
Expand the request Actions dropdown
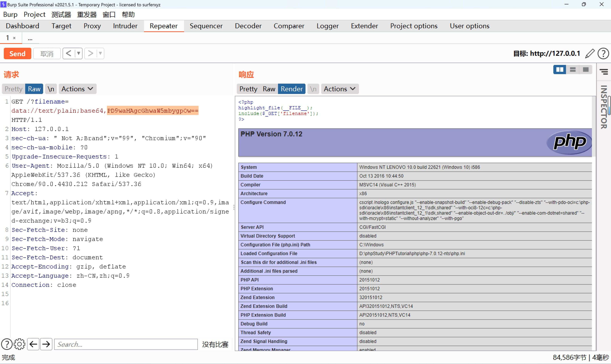[78, 89]
